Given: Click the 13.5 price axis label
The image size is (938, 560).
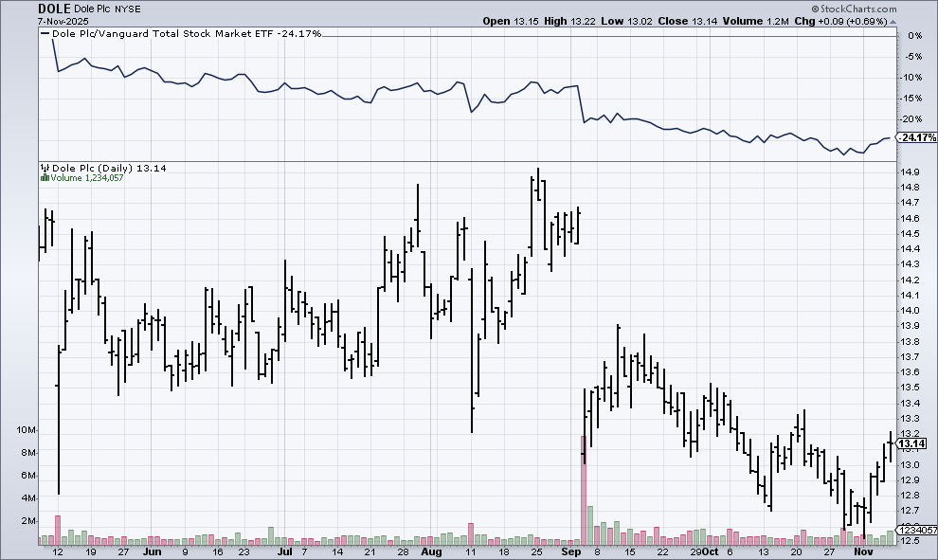Looking at the screenshot, I should click(910, 388).
